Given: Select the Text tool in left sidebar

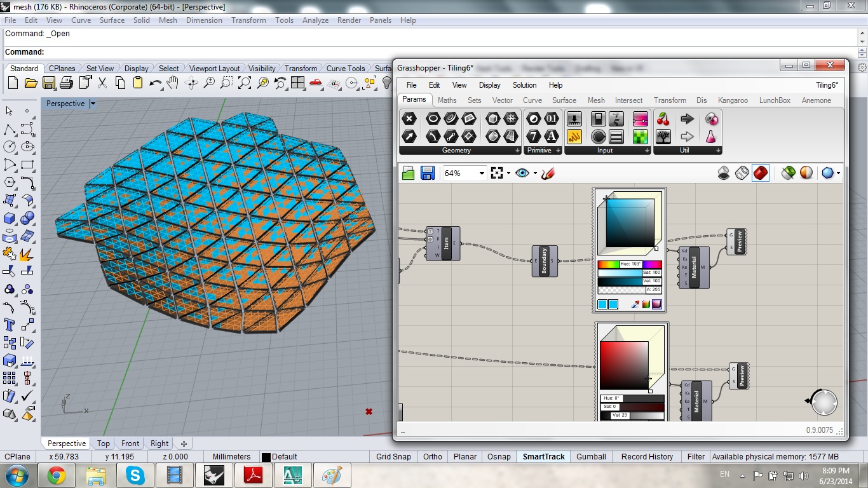Looking at the screenshot, I should (10, 325).
